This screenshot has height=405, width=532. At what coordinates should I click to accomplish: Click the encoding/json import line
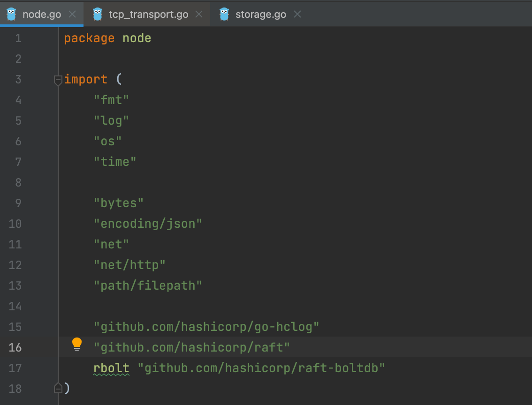pos(148,224)
